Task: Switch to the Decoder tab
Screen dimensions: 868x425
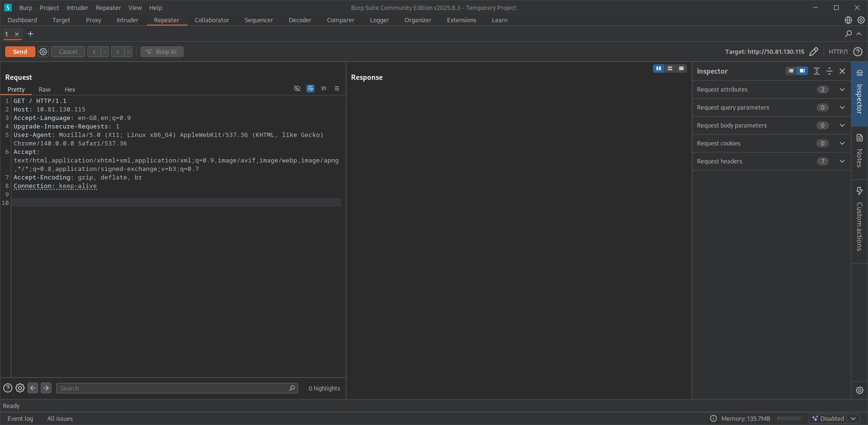Action: pyautogui.click(x=300, y=20)
